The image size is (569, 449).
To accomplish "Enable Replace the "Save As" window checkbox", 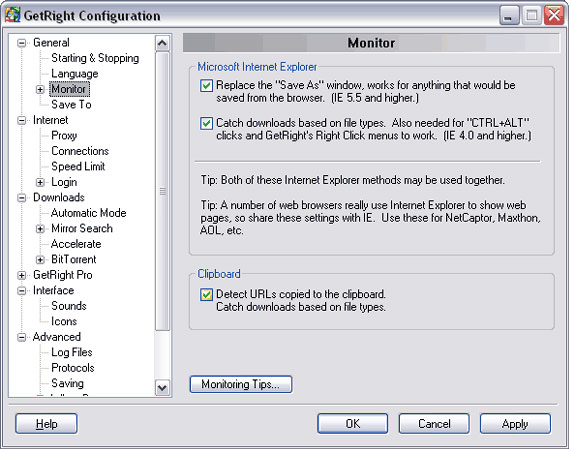I will [x=206, y=86].
